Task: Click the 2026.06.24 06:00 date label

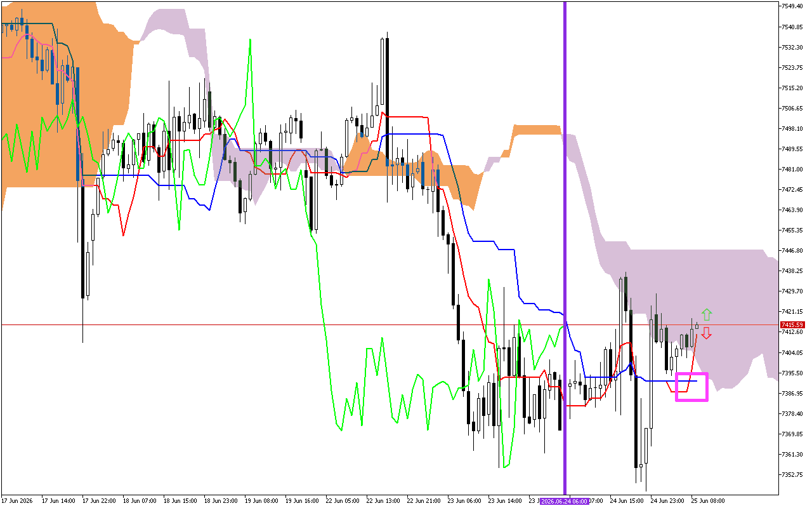Action: point(565,501)
